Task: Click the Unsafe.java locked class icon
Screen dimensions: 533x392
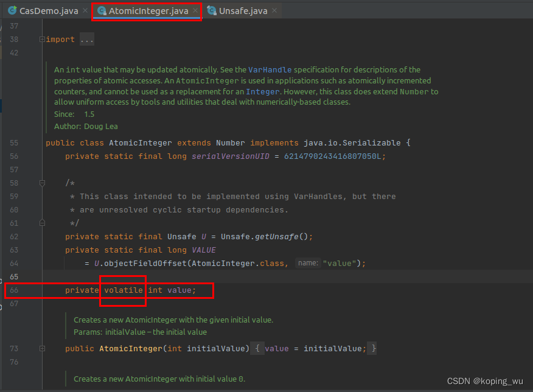Action: [x=212, y=10]
